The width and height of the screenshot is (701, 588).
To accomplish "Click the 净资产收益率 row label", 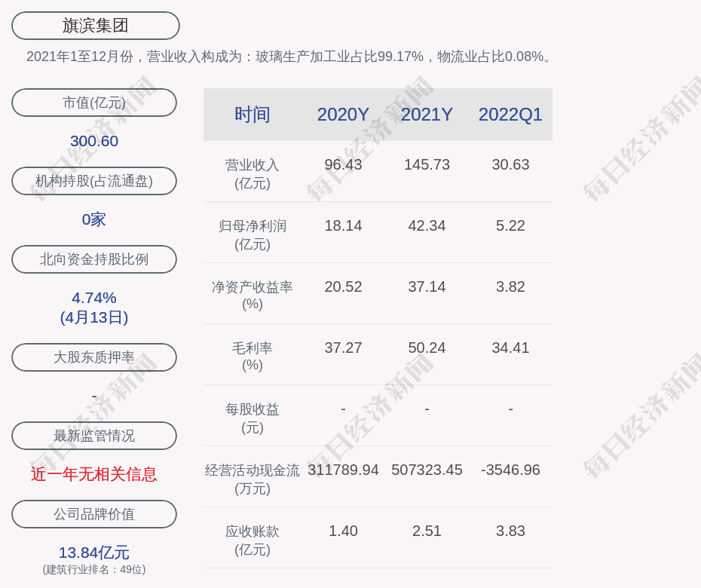I will pos(253,295).
